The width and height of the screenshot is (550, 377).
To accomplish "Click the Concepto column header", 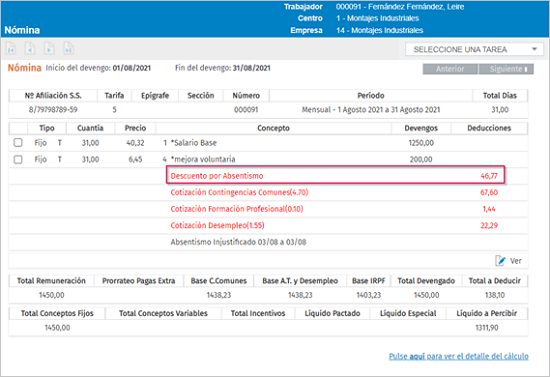I will click(273, 128).
